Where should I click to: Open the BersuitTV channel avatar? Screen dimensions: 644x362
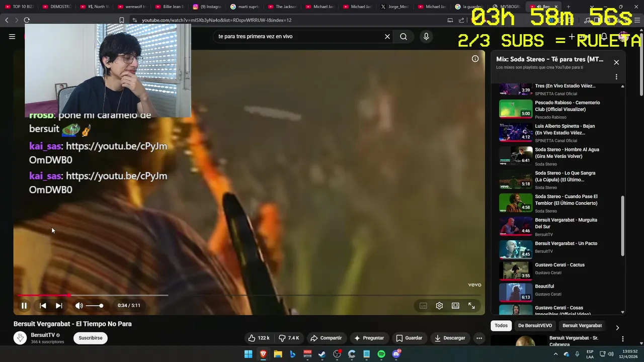(20, 338)
